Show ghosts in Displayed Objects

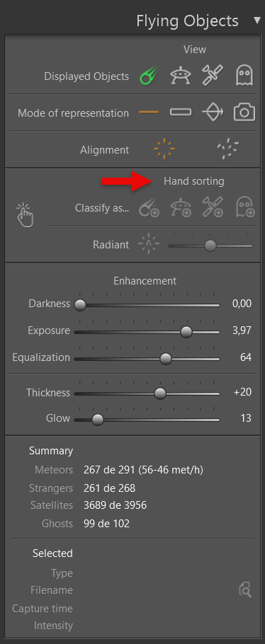pyautogui.click(x=244, y=76)
